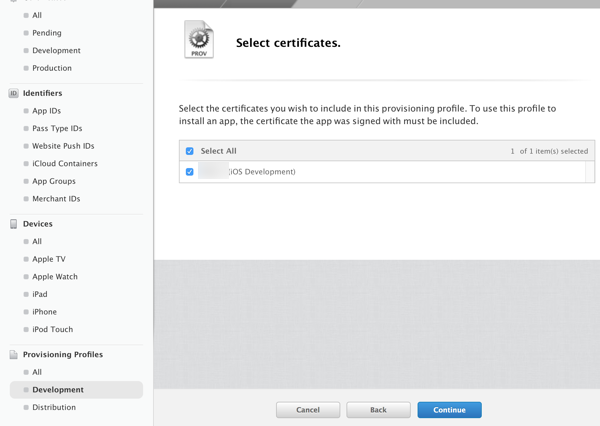Select Pass Type IDs in sidebar
Image resolution: width=600 pixels, height=426 pixels.
(57, 129)
